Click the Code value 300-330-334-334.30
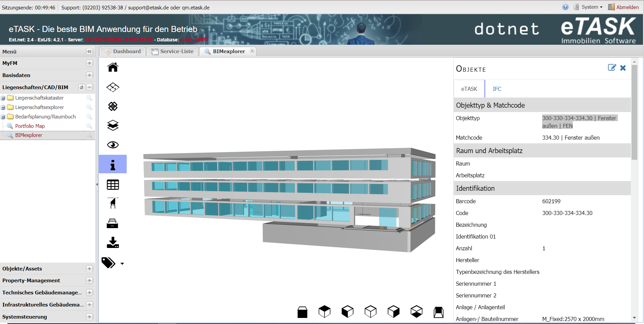644x324 pixels. point(567,213)
